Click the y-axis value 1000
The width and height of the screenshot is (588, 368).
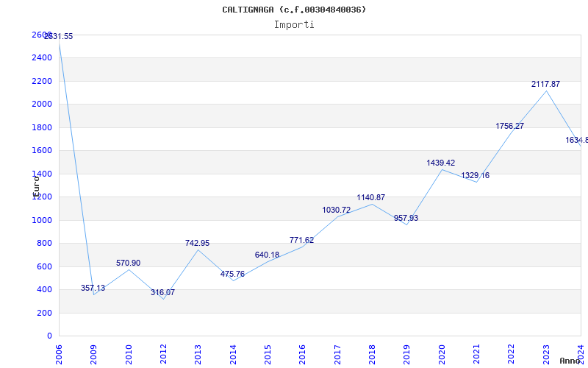pos(42,220)
